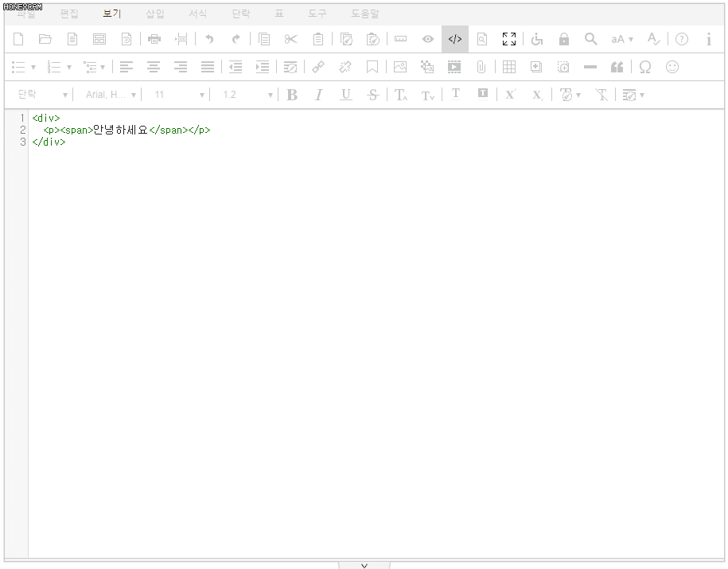728x569 pixels.
Task: Click the print icon
Action: pos(154,39)
